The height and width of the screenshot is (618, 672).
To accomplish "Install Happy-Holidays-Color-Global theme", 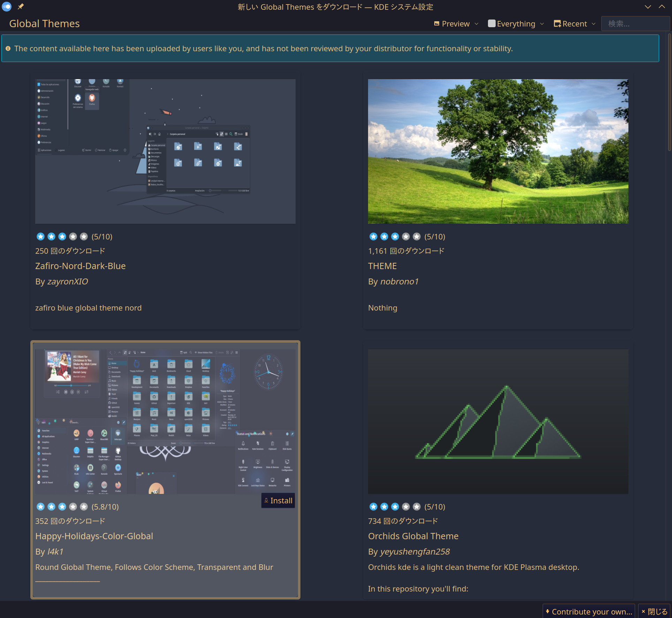I will 278,501.
